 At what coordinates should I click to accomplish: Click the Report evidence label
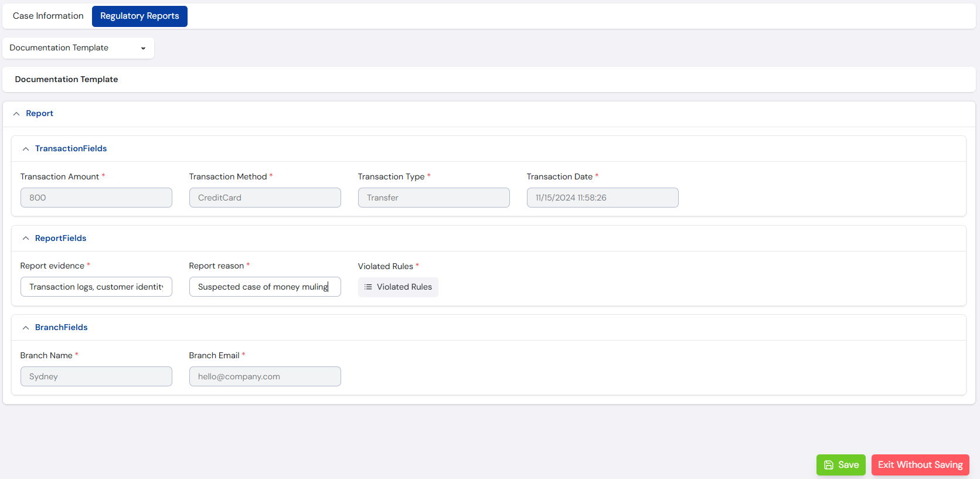52,266
